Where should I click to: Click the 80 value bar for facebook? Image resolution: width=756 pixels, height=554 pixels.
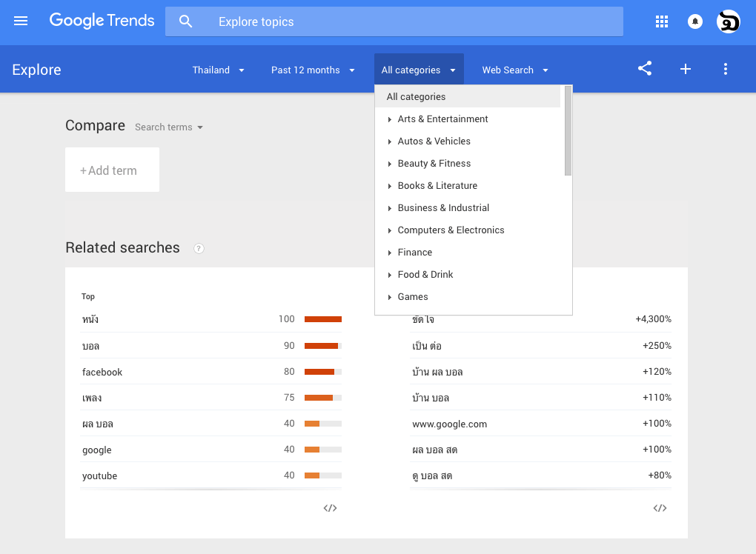pos(323,371)
